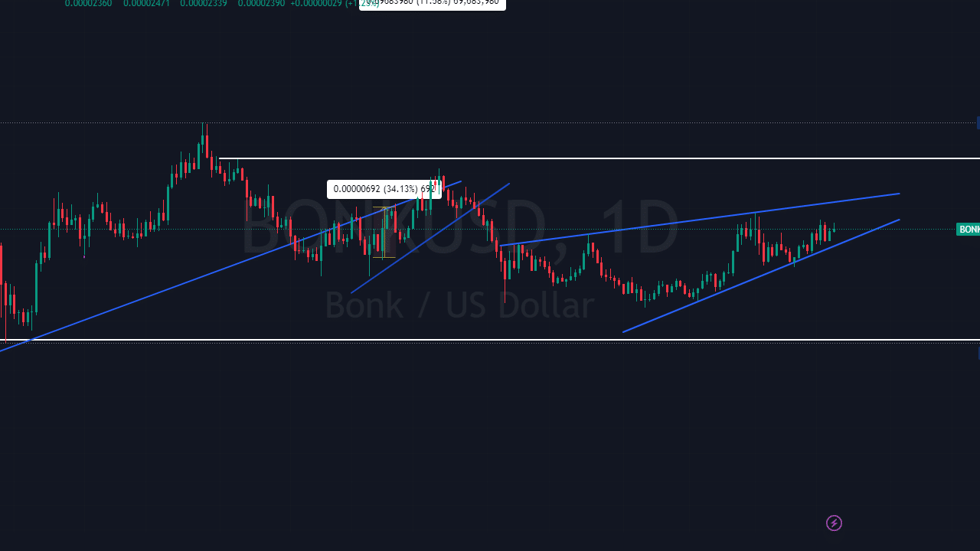
Task: Click the close value 0.00002390
Action: [262, 4]
